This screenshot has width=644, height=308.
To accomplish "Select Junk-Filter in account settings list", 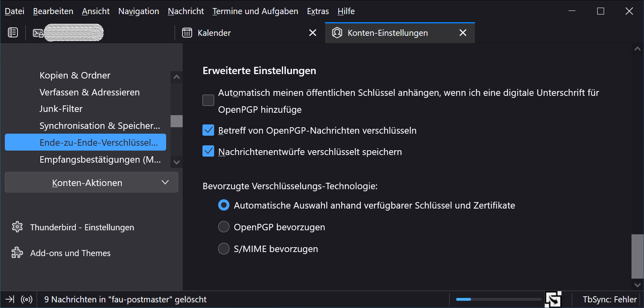I will pos(61,109).
